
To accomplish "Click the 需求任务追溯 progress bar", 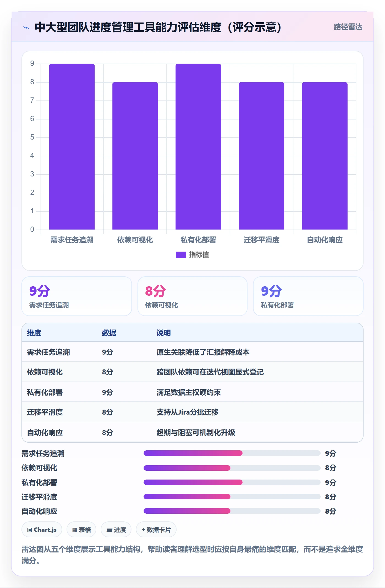I will (232, 453).
